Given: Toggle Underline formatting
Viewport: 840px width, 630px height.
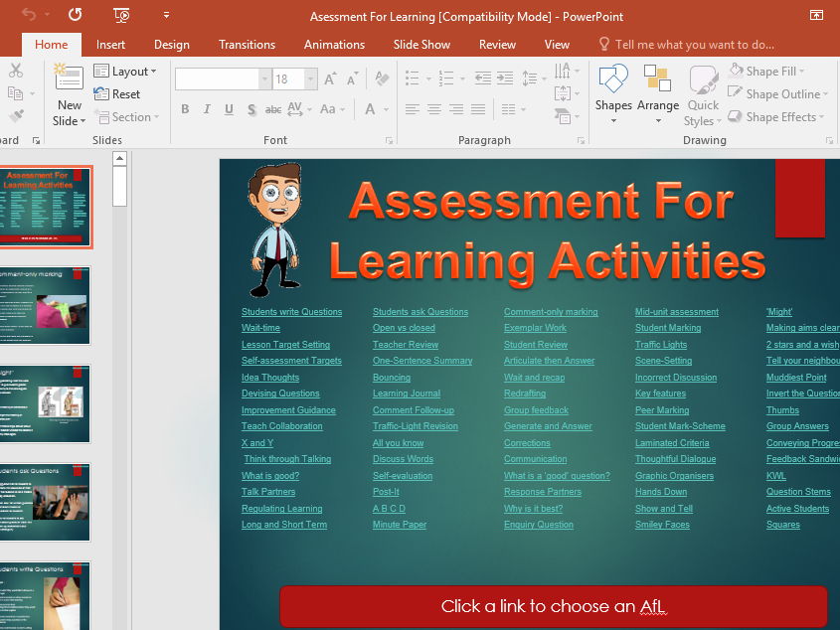Looking at the screenshot, I should point(229,109).
